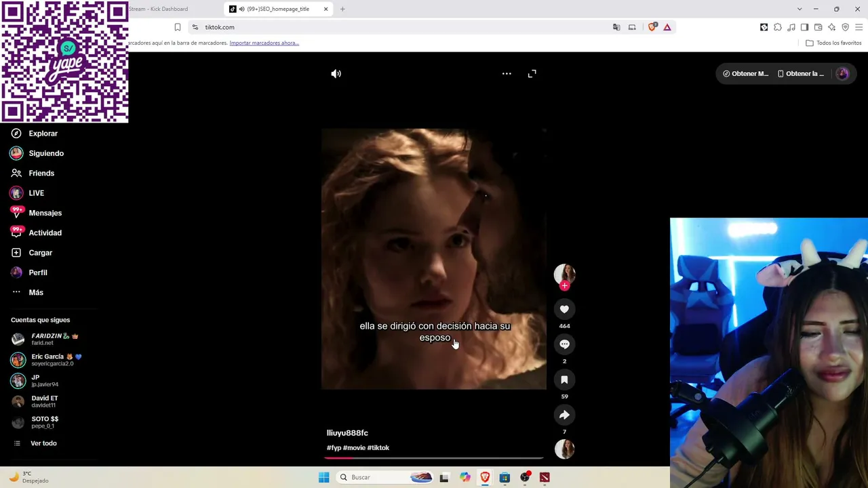Open the Todos los favoritos folder
The width and height of the screenshot is (868, 488).
(833, 43)
